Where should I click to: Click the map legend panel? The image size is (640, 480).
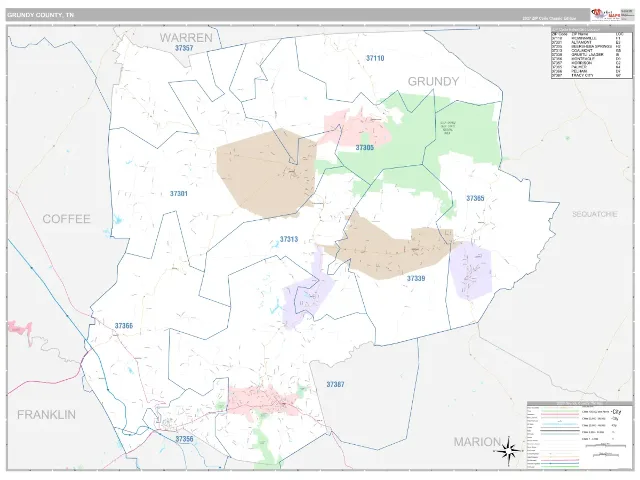click(x=580, y=436)
